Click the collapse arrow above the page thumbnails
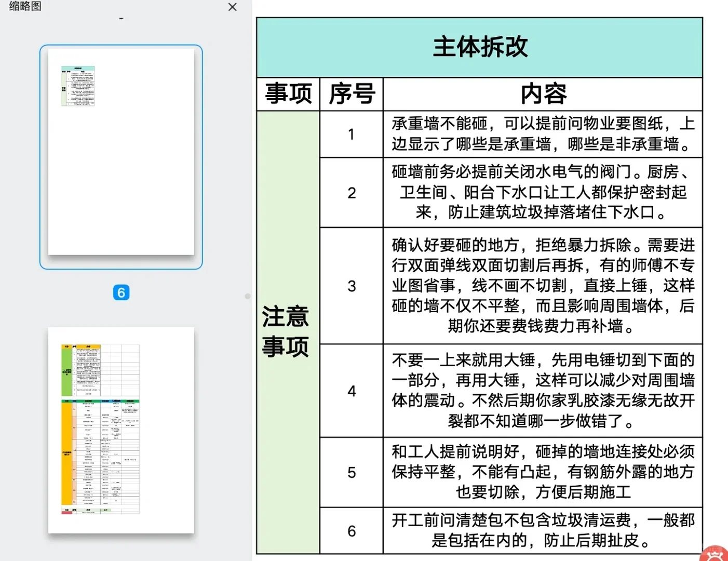 tap(121, 17)
